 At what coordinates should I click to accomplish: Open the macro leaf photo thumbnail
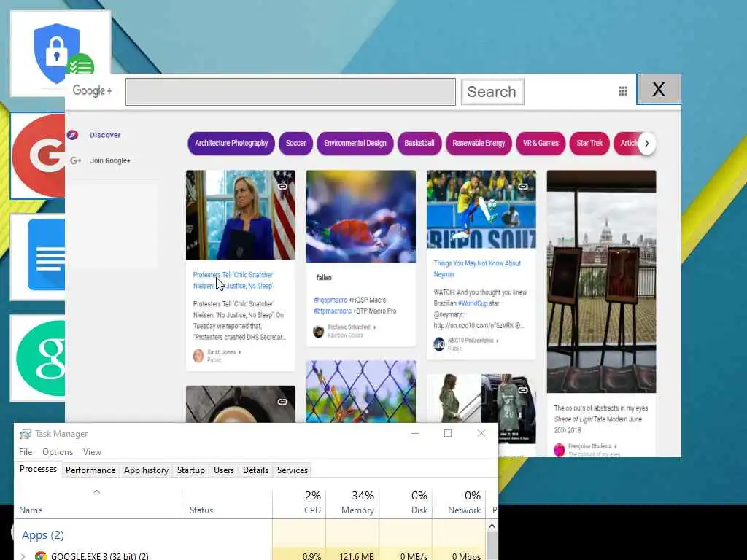click(x=360, y=216)
